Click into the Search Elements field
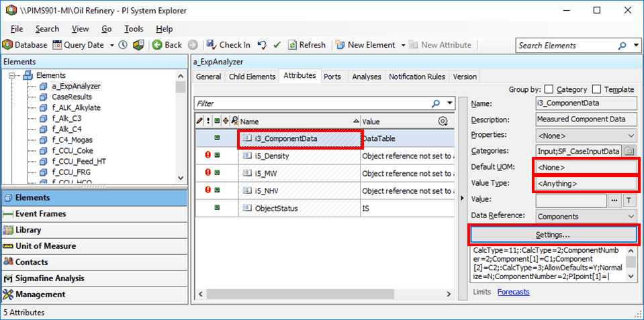The height and width of the screenshot is (320, 644). [x=567, y=46]
